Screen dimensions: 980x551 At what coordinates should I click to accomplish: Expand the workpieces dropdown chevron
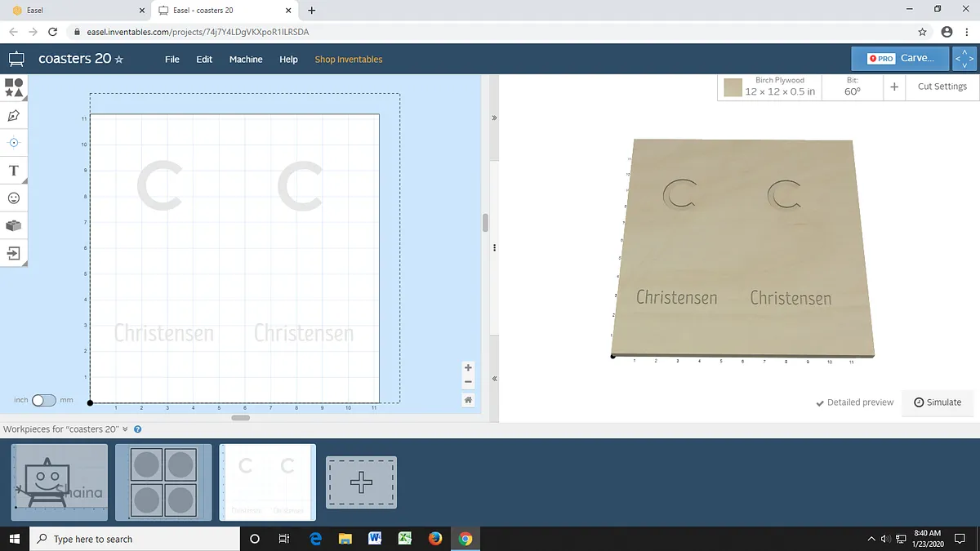(126, 429)
